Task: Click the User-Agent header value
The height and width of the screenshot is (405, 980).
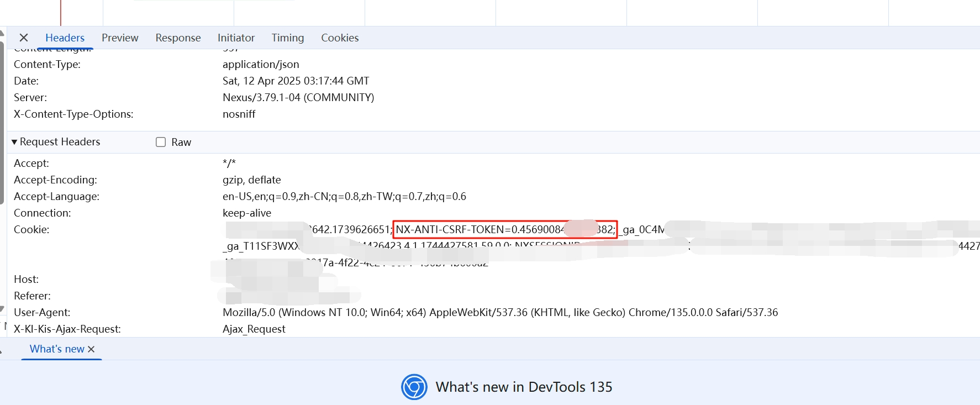Action: pyautogui.click(x=500, y=312)
